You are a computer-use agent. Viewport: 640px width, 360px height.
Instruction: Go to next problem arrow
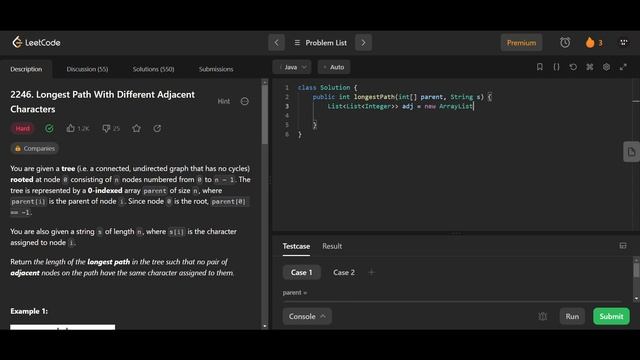[363, 42]
